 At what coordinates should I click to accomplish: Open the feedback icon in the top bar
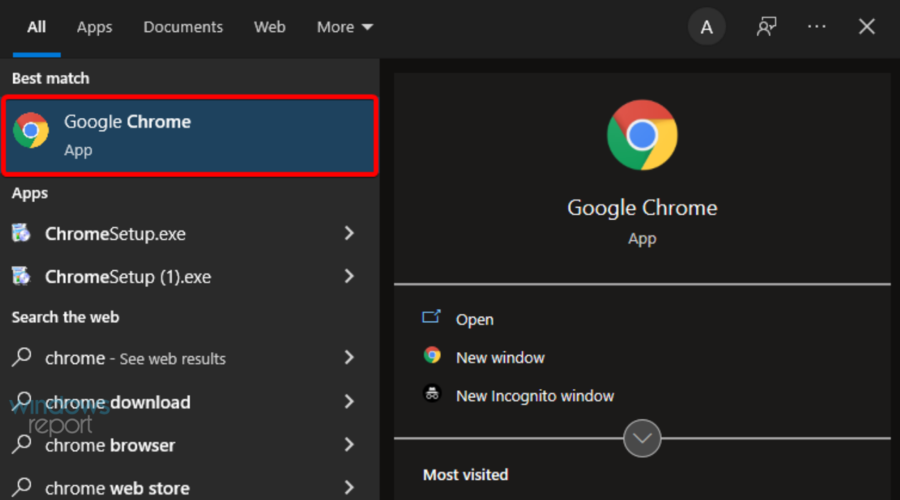tap(766, 26)
